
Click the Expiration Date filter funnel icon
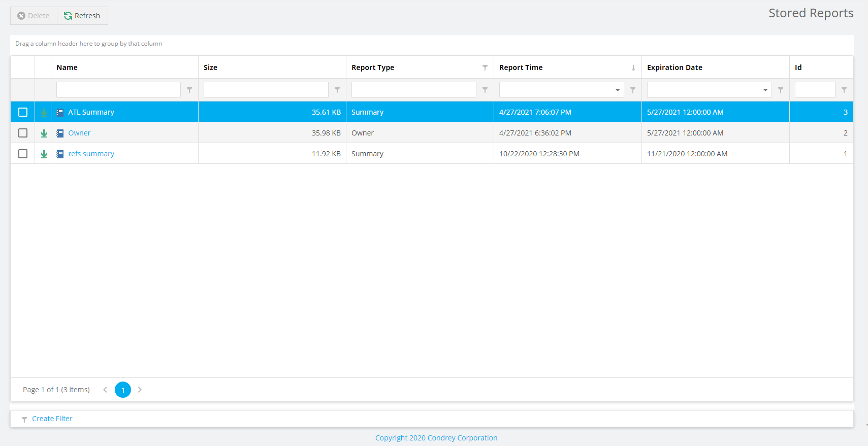[781, 90]
